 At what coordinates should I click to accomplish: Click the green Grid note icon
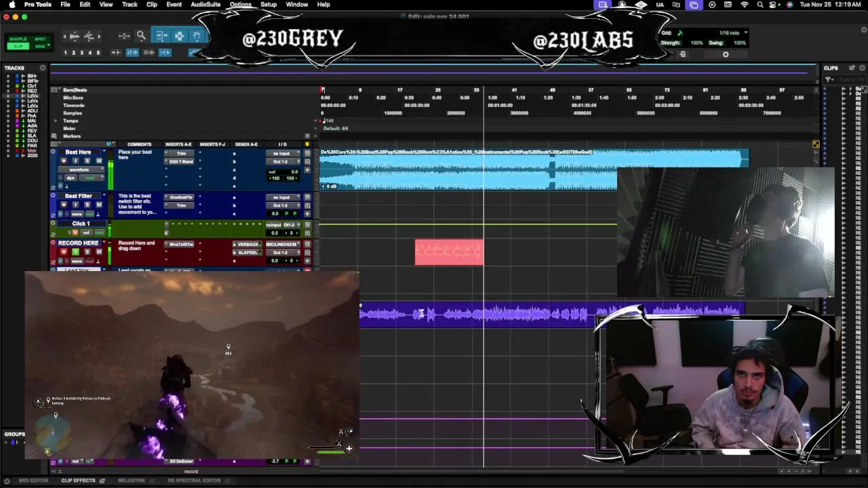[680, 33]
